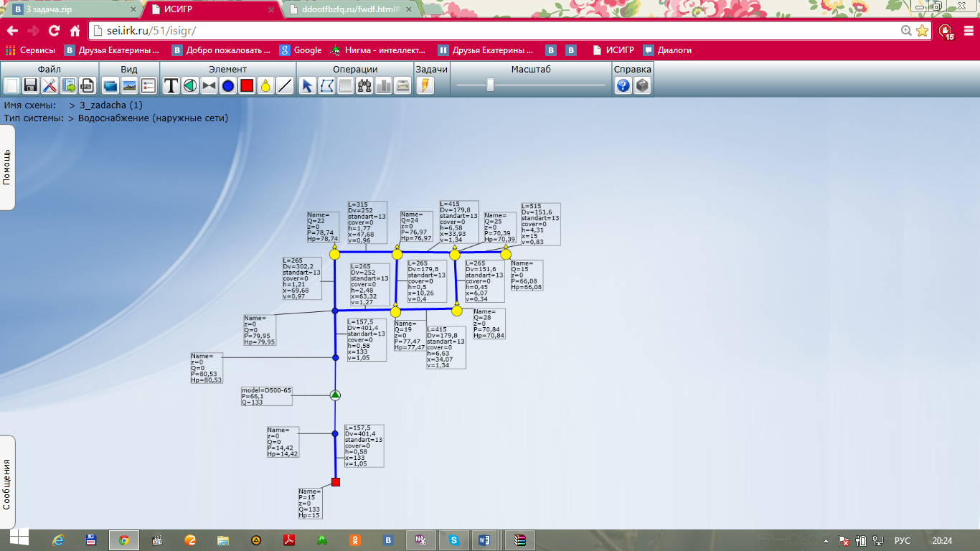Pick the yellow consumer node tool

click(265, 86)
